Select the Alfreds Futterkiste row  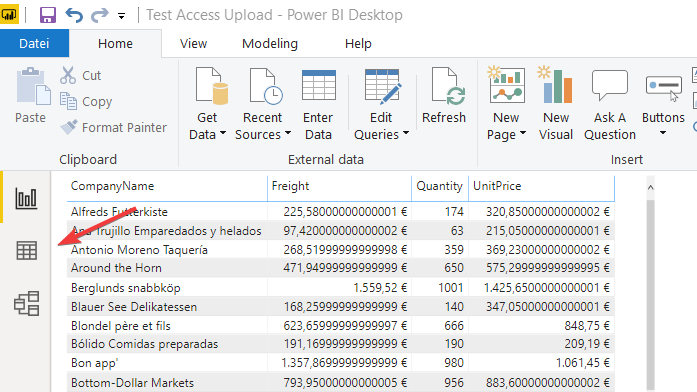click(340, 212)
